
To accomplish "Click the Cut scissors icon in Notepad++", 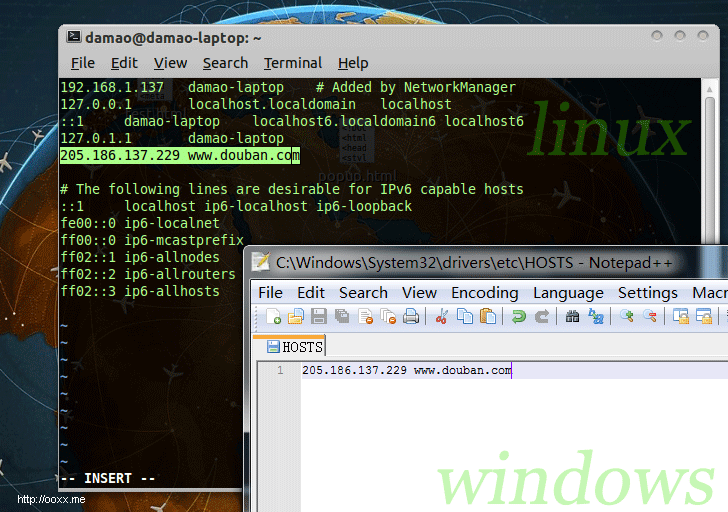I will coord(442,316).
